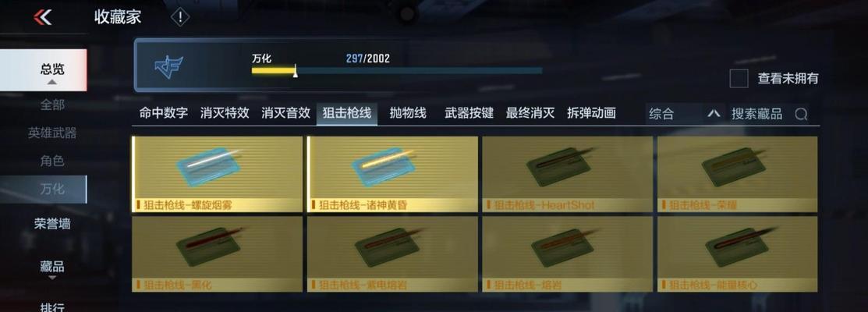Switch to the 抛物线 tab

pyautogui.click(x=408, y=113)
